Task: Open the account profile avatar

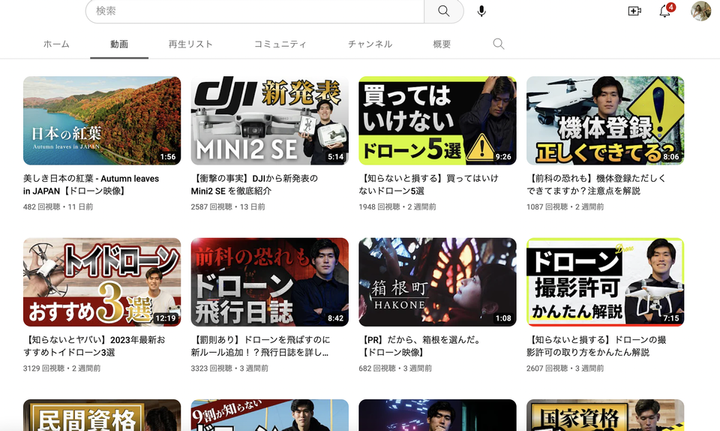Action: click(x=701, y=11)
